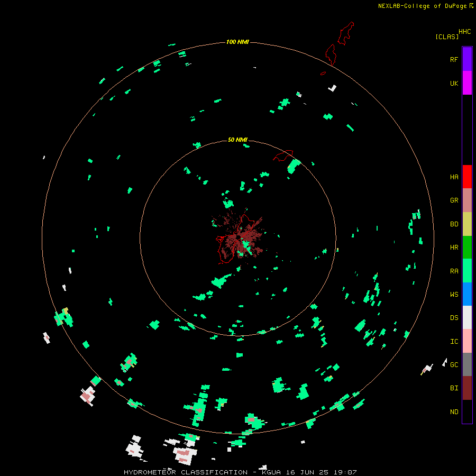Click the HYDROMETEOR CLASSIFICATION caption text
Screen dimensions: 476x476
(186, 472)
